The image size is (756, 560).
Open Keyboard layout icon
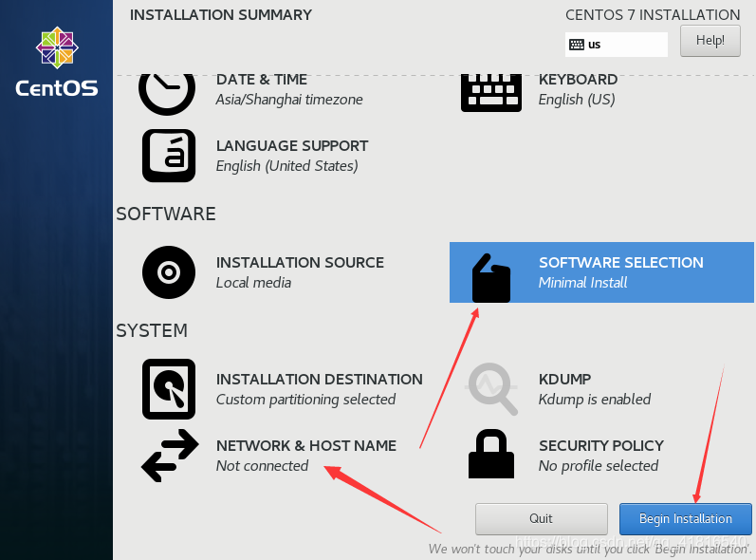[x=490, y=93]
